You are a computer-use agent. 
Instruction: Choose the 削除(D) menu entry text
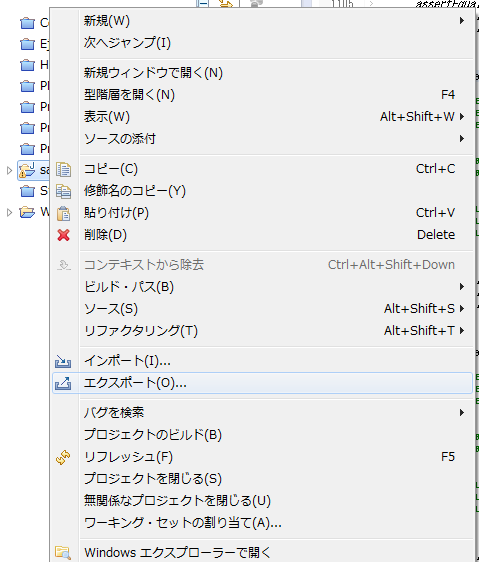coord(105,235)
